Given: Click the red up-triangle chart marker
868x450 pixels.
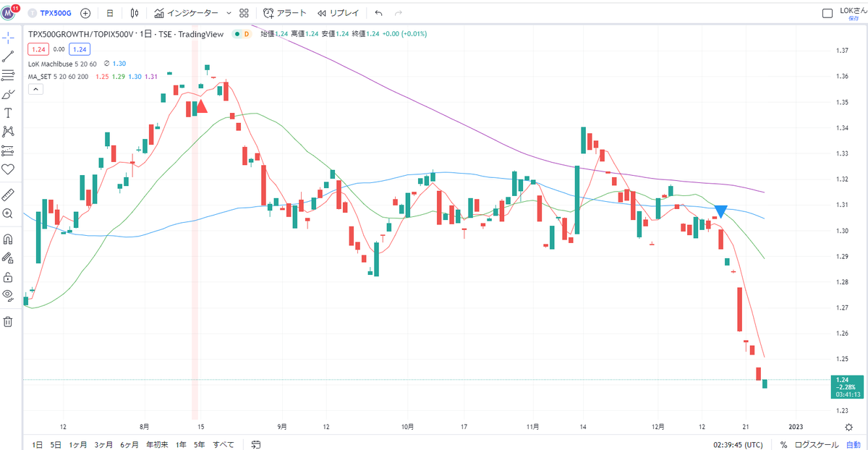Looking at the screenshot, I should coord(201,106).
